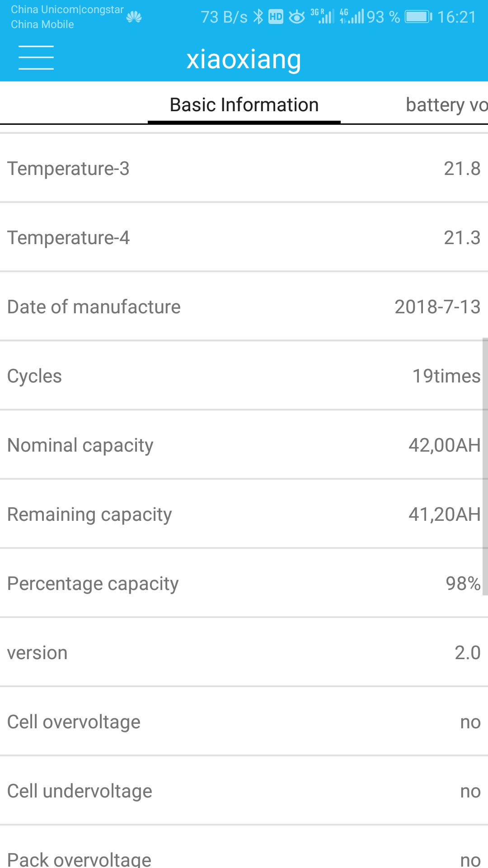Screen dimensions: 488x868
Task: Tap the Temperature-3 reading
Action: pos(462,169)
